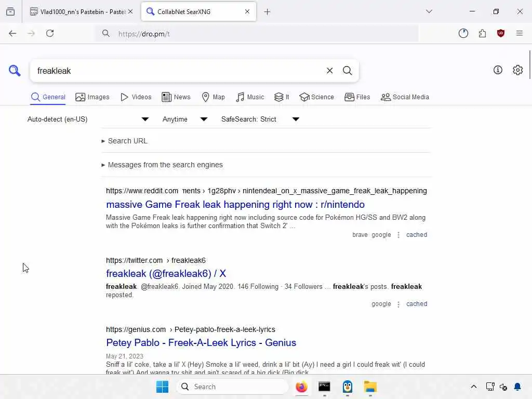Select the Science search category
Image resolution: width=532 pixels, height=399 pixels.
tap(316, 97)
